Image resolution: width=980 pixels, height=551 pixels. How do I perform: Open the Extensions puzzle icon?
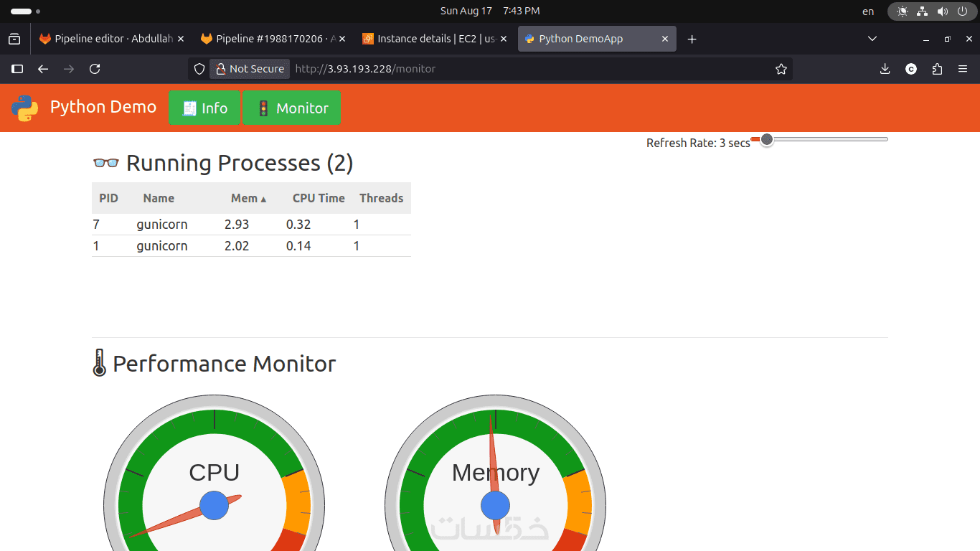(937, 69)
